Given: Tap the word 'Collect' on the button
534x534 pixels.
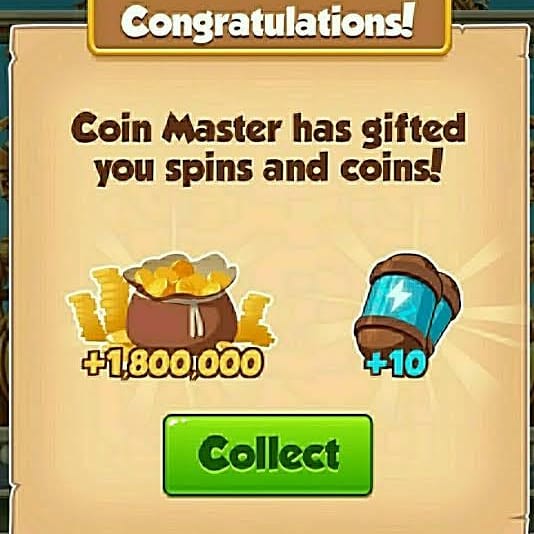Looking at the screenshot, I should 269,453.
